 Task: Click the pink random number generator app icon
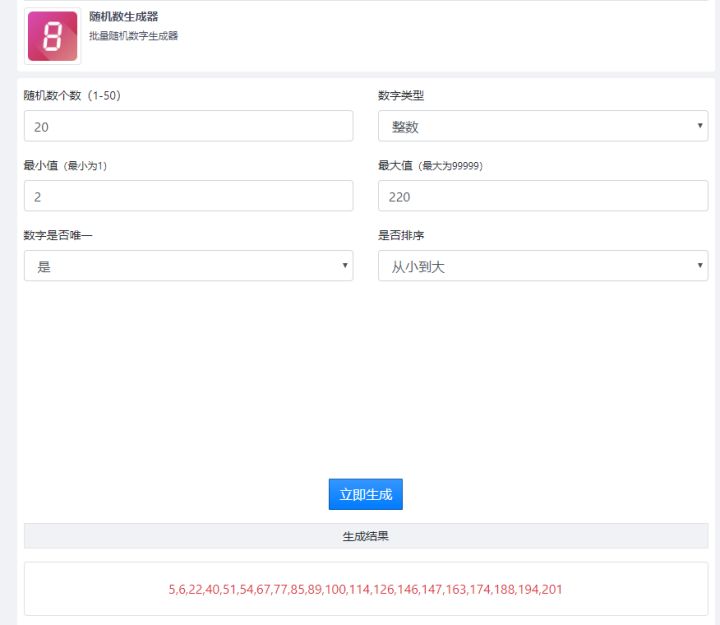tap(52, 36)
